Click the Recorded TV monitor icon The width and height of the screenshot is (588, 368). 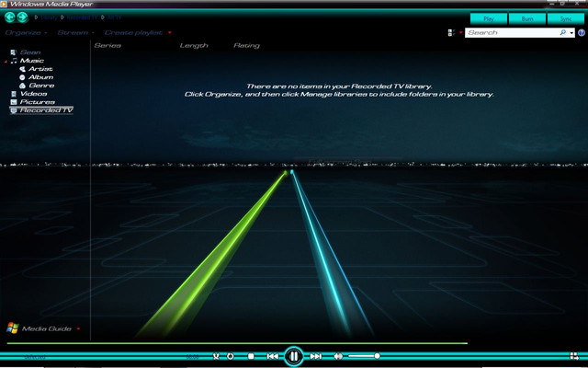(x=14, y=110)
